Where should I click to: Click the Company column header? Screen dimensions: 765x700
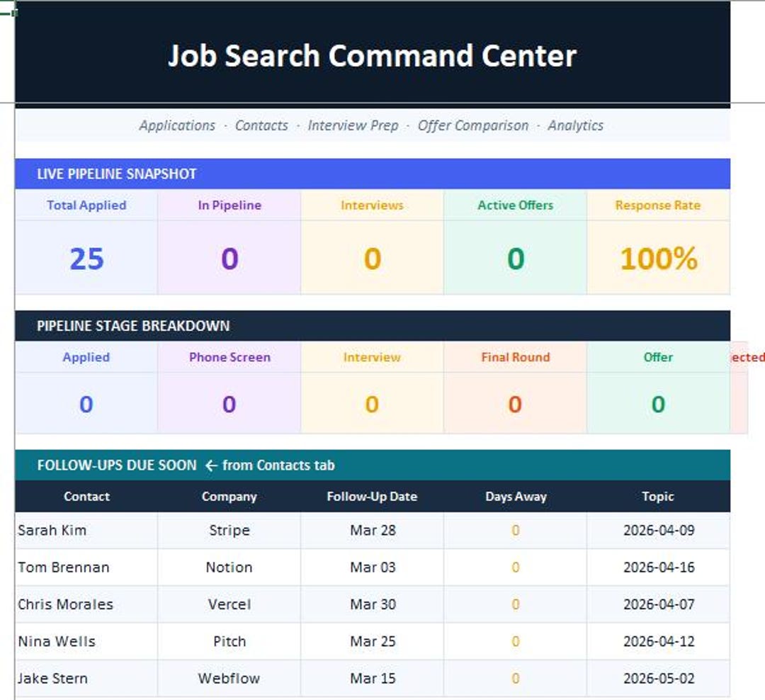click(x=229, y=496)
